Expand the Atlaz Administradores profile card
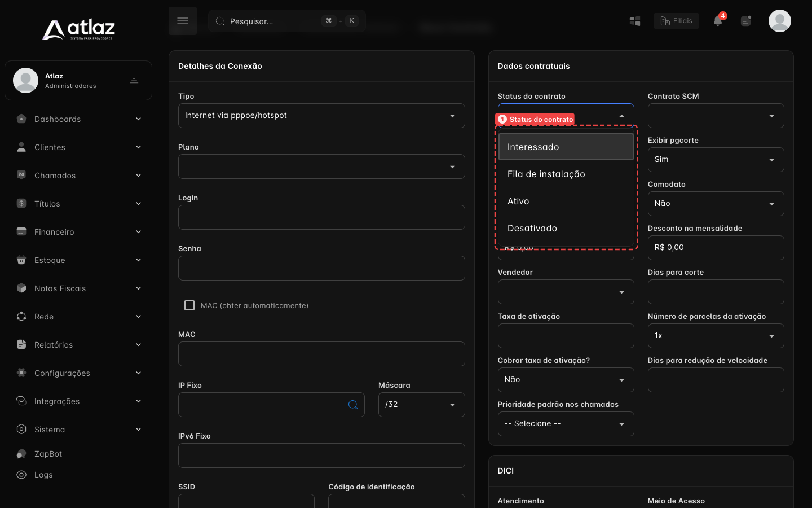Screen dimensions: 812x508 point(78,81)
